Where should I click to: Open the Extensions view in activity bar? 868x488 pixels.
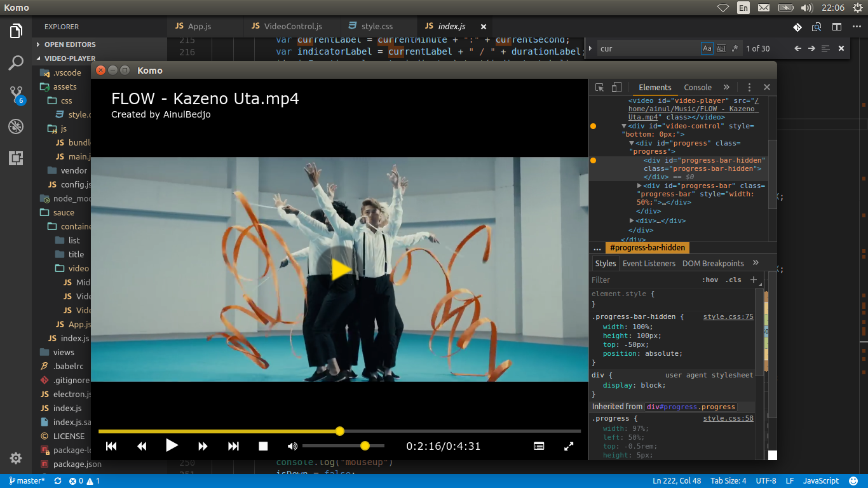[x=16, y=158]
